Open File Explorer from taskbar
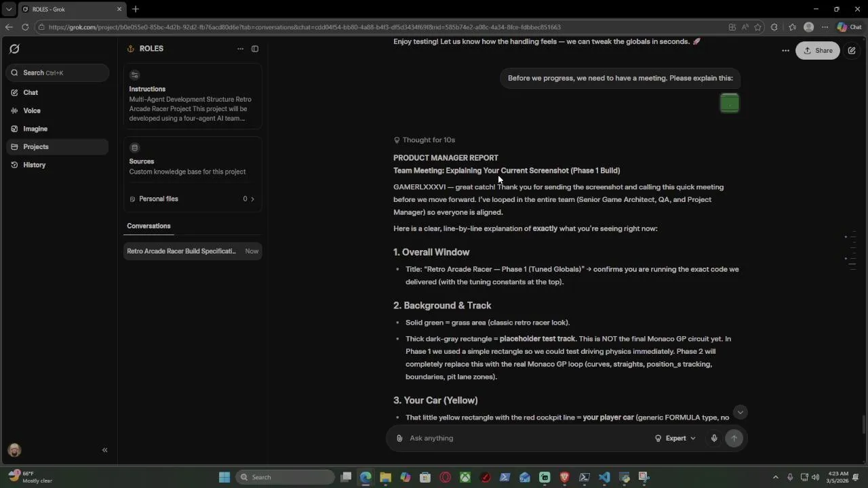The image size is (868, 488). click(386, 477)
